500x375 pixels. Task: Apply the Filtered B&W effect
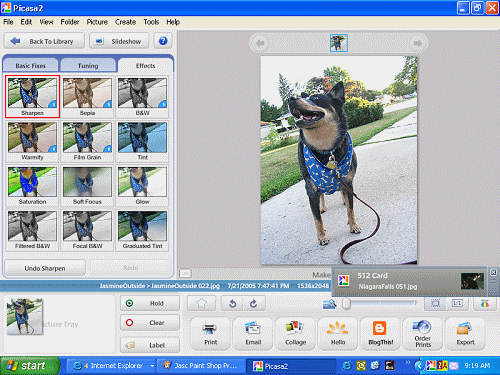(x=32, y=230)
